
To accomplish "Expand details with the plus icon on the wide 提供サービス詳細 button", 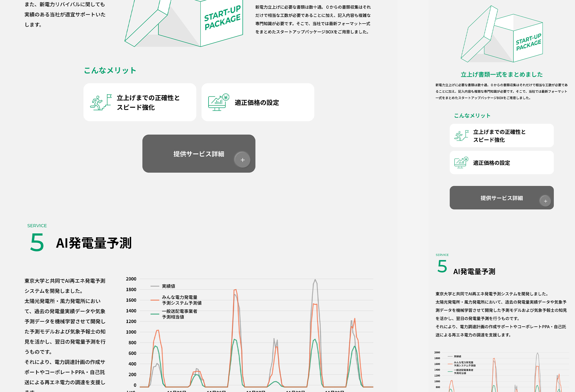I will [x=242, y=160].
